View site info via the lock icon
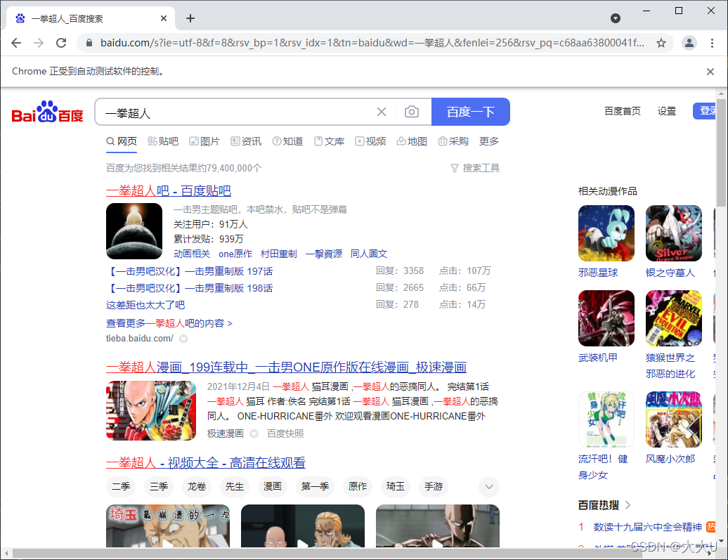 89,43
